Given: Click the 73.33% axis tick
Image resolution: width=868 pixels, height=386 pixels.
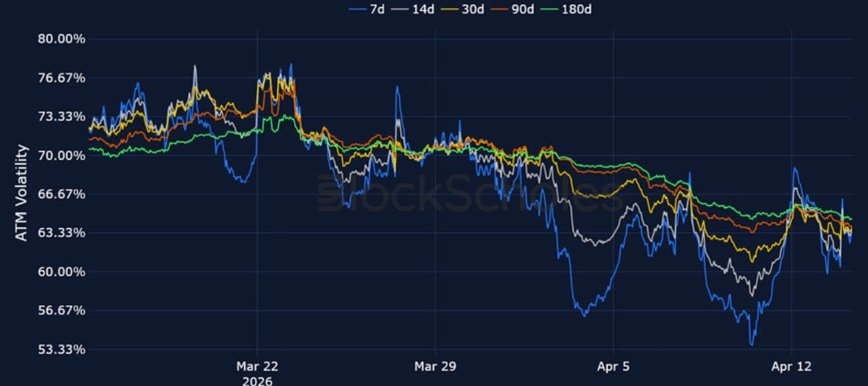Looking at the screenshot, I should 61,117.
